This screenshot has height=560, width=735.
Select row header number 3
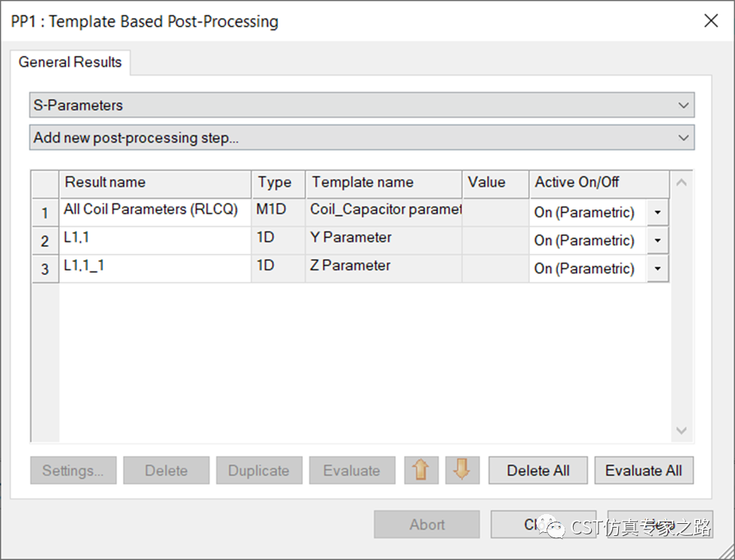(x=44, y=269)
